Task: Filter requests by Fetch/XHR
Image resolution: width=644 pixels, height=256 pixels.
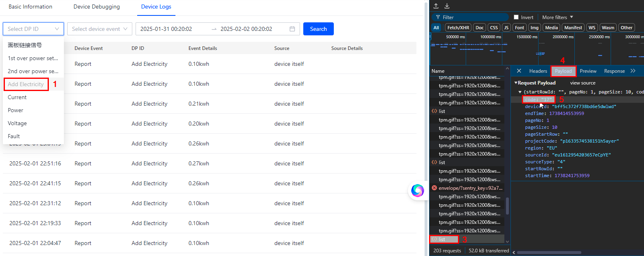Action: tap(458, 28)
